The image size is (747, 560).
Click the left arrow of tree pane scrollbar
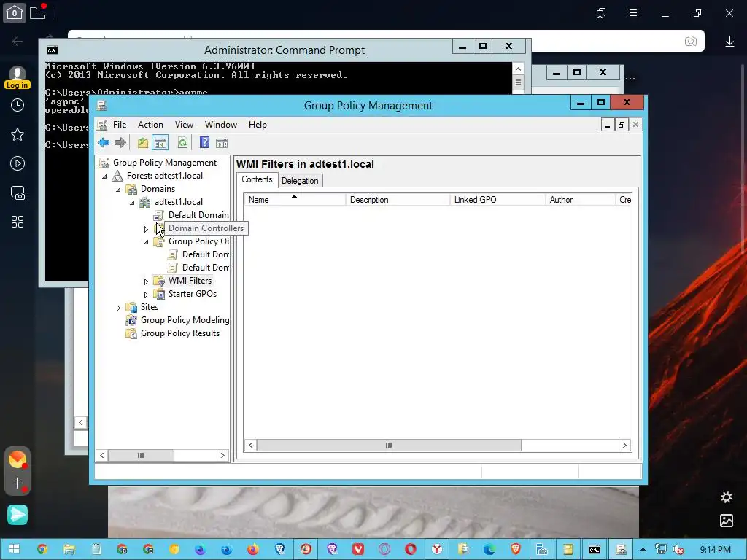click(x=102, y=456)
